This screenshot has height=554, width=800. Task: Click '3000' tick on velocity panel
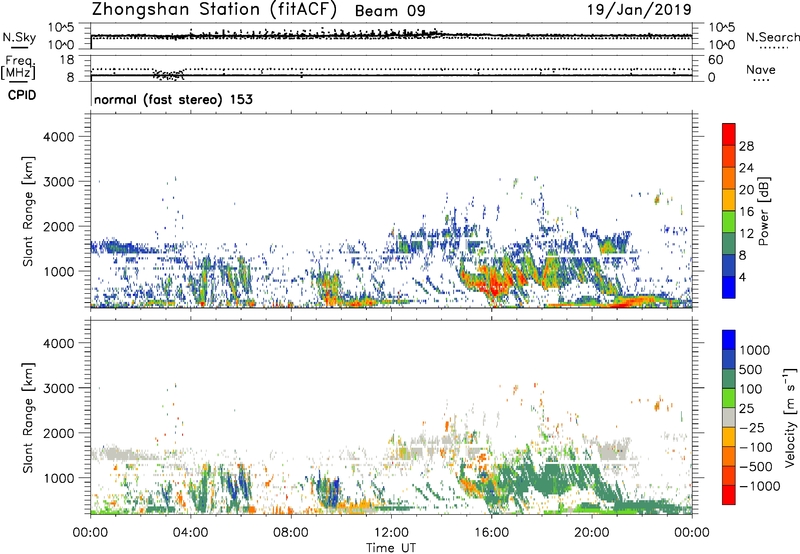coord(59,388)
